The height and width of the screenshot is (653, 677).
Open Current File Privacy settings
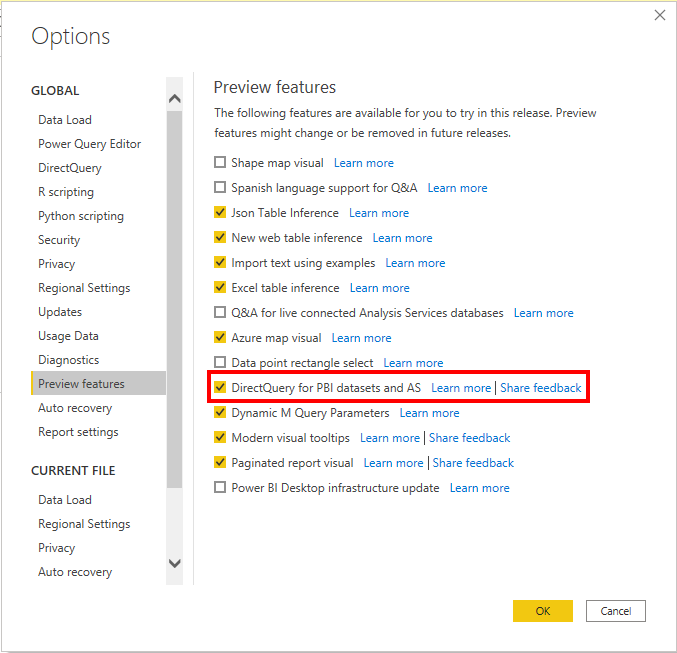pyautogui.click(x=57, y=548)
